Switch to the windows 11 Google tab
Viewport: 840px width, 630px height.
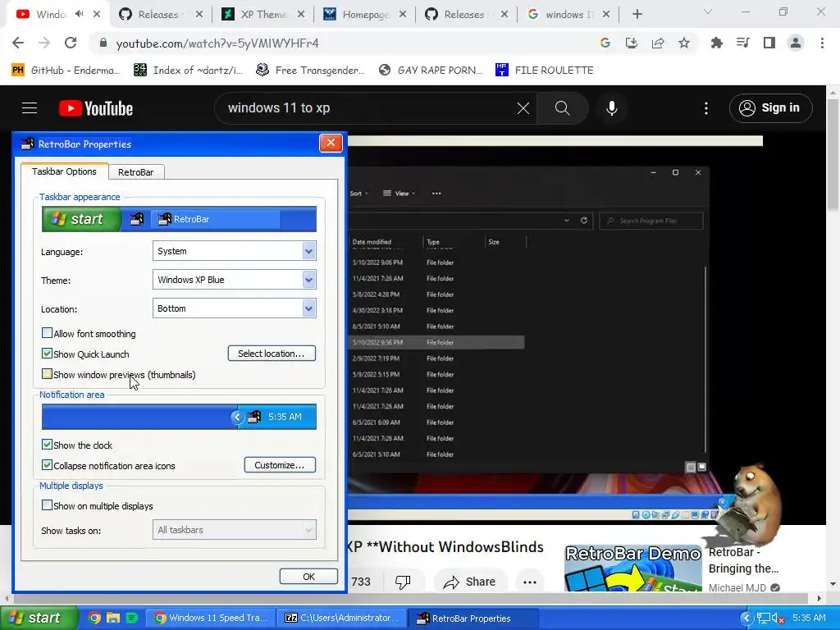point(568,15)
